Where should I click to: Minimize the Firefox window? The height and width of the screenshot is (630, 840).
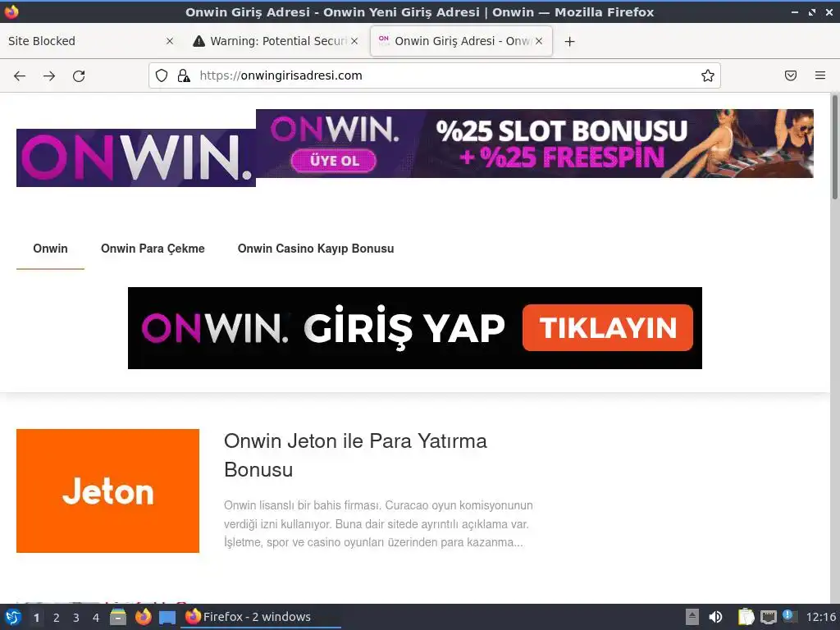click(x=795, y=11)
